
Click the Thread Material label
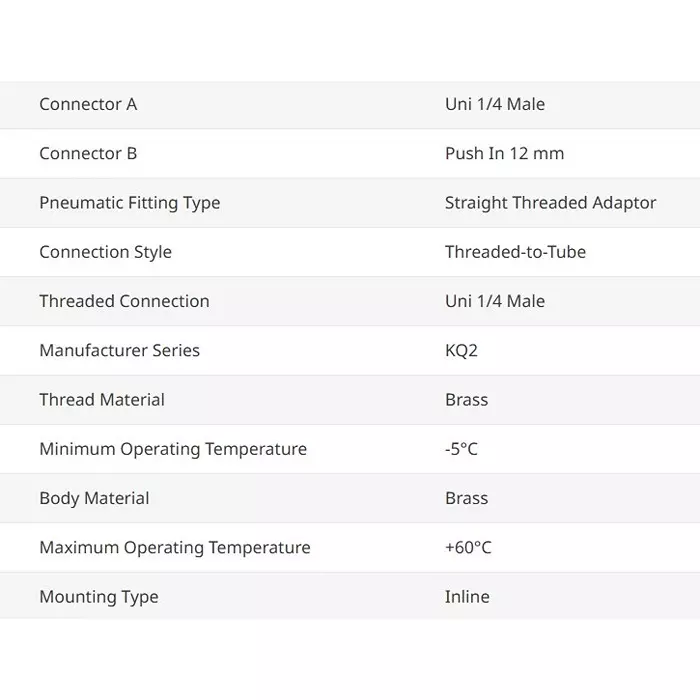coord(102,399)
